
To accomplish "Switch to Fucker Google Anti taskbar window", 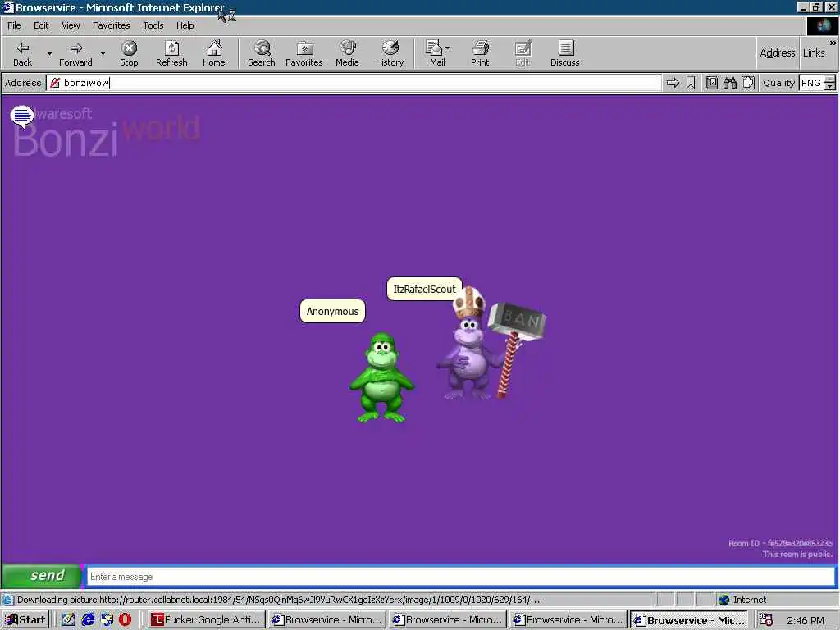I will click(x=206, y=620).
